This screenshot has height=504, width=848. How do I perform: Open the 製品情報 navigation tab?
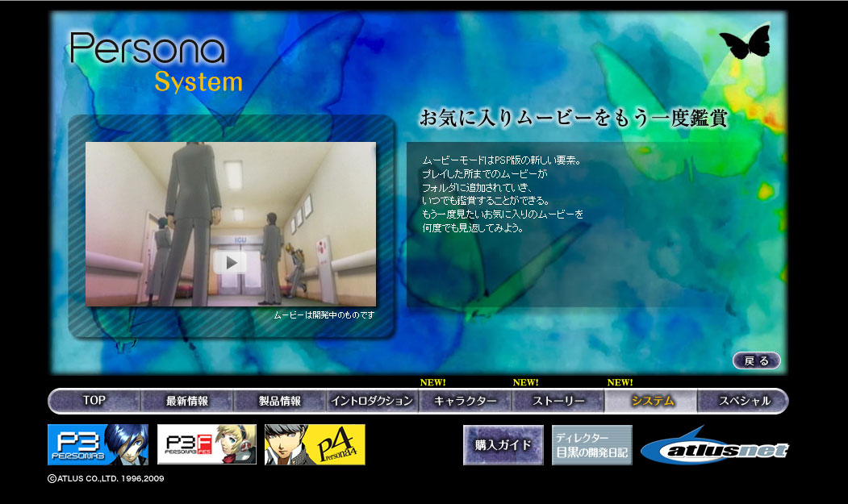[280, 401]
